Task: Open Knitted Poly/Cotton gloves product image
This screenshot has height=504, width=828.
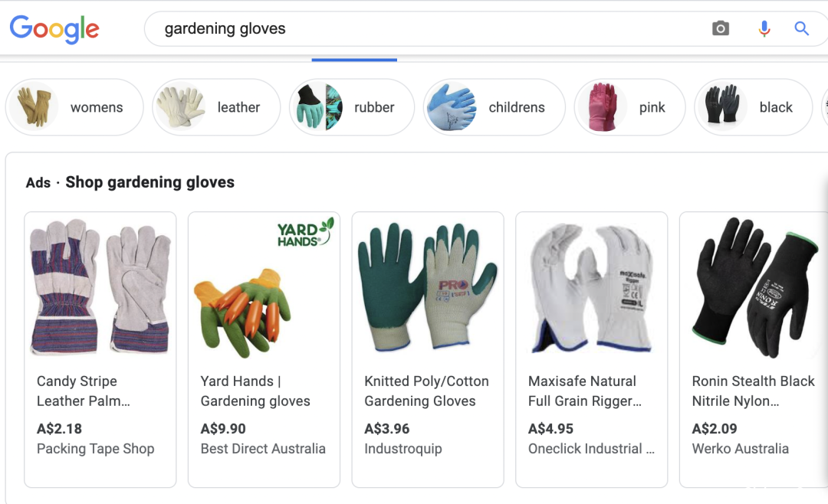Action: coord(428,288)
